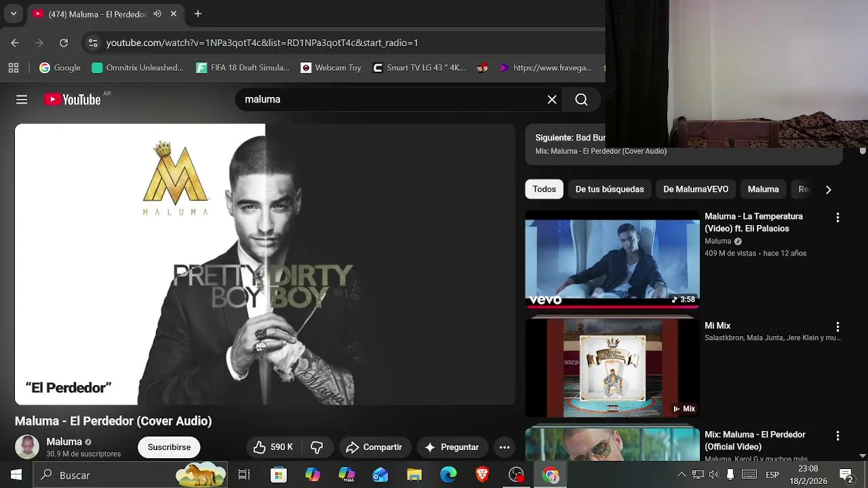Click the address bar URL
This screenshot has width=868, height=488.
click(262, 43)
